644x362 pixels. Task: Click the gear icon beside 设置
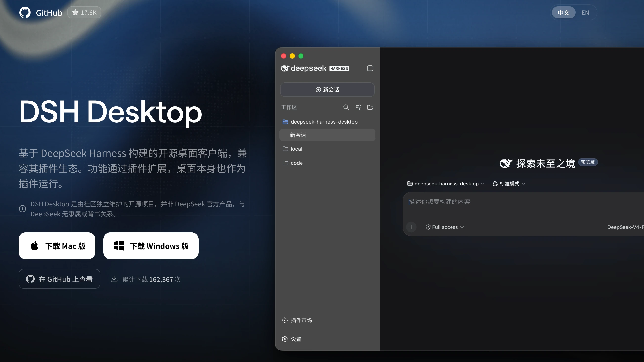(x=285, y=339)
